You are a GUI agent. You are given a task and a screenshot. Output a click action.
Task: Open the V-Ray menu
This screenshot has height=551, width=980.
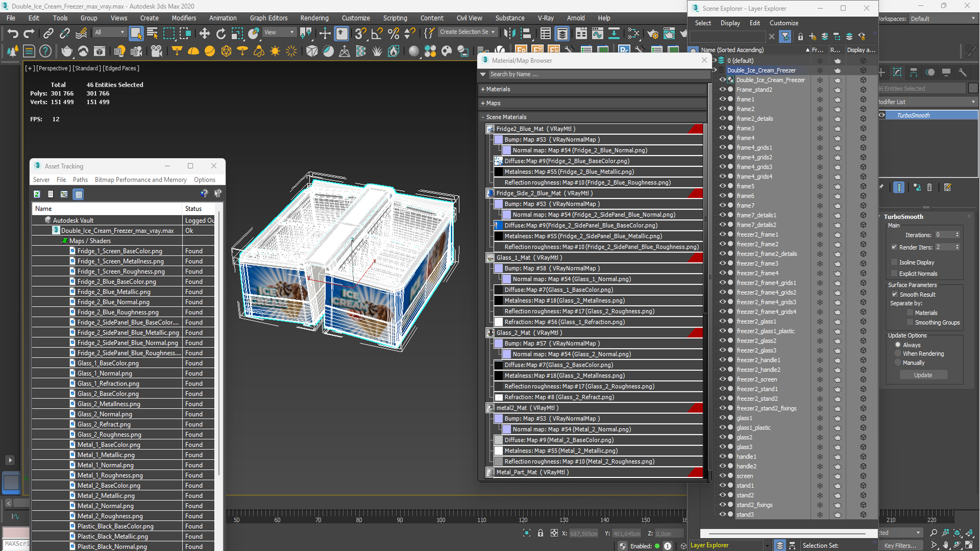point(545,18)
